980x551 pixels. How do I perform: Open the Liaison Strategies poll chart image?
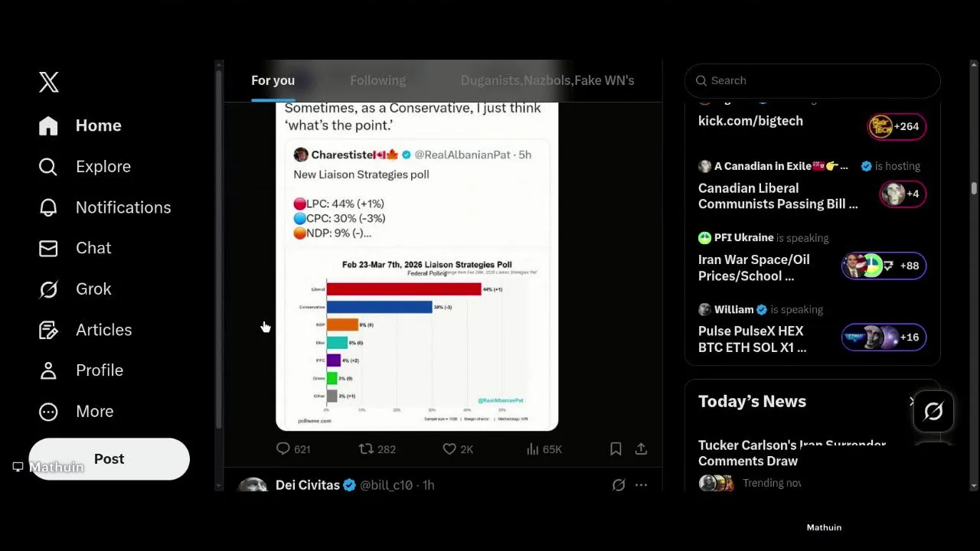click(416, 341)
